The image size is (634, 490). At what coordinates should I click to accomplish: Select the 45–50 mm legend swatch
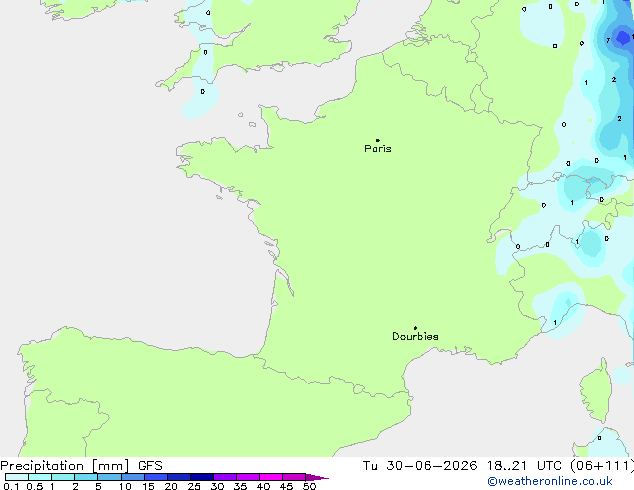pyautogui.click(x=294, y=477)
